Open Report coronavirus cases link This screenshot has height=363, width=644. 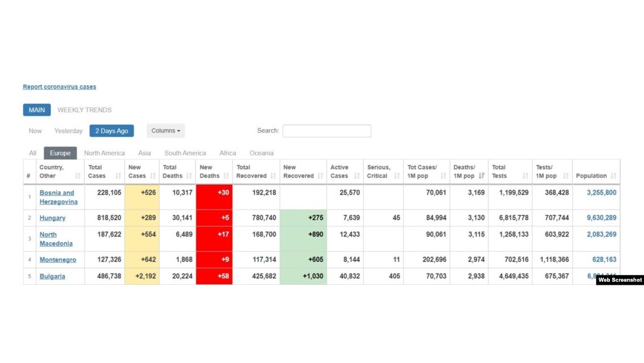[x=60, y=87]
